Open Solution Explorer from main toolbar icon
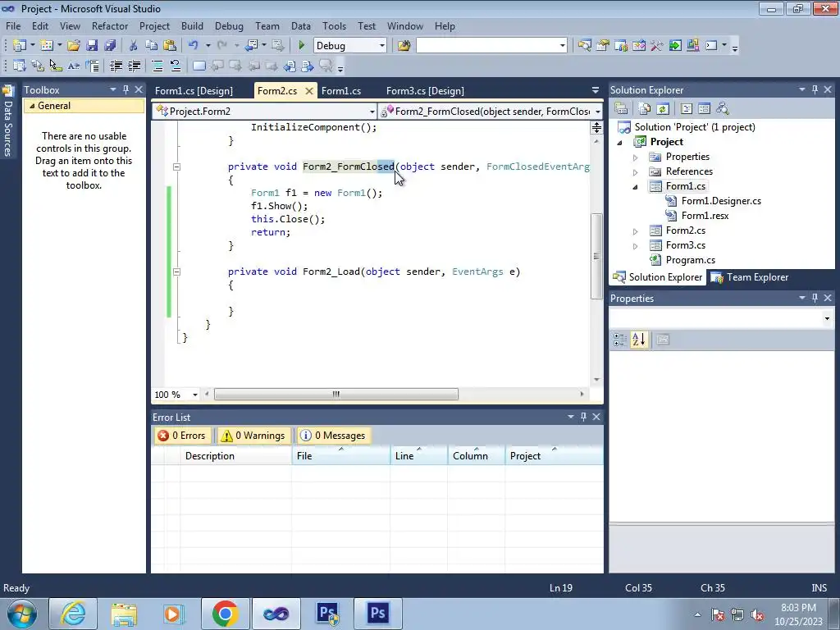The height and width of the screenshot is (630, 840). click(x=584, y=46)
